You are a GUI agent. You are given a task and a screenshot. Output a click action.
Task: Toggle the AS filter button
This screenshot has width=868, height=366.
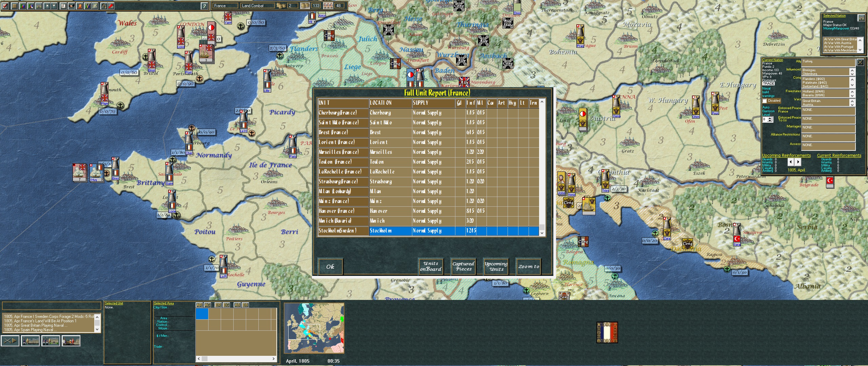237,305
